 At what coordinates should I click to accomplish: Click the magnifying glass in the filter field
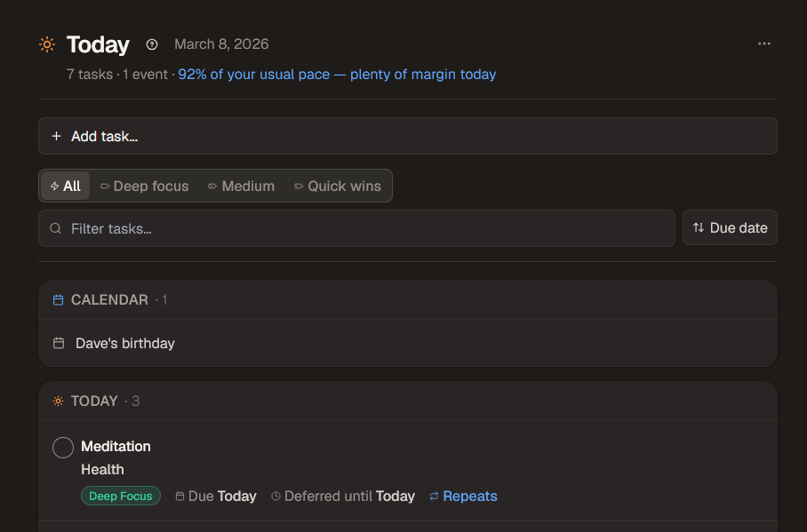click(x=55, y=228)
